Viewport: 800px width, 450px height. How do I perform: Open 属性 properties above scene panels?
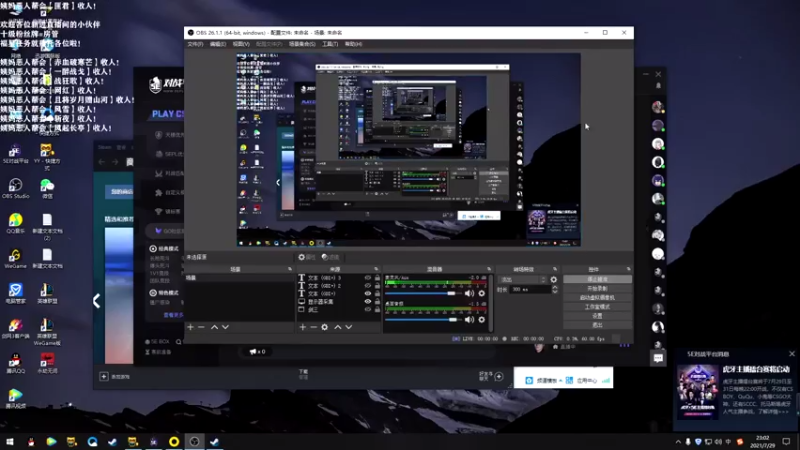click(x=307, y=257)
